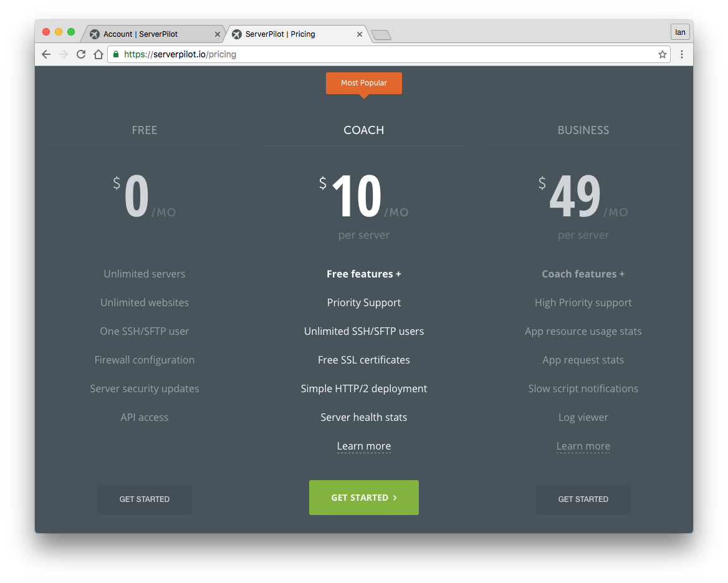Click 'Coach features +' heading
Viewport: 728px width, 583px height.
(x=583, y=274)
